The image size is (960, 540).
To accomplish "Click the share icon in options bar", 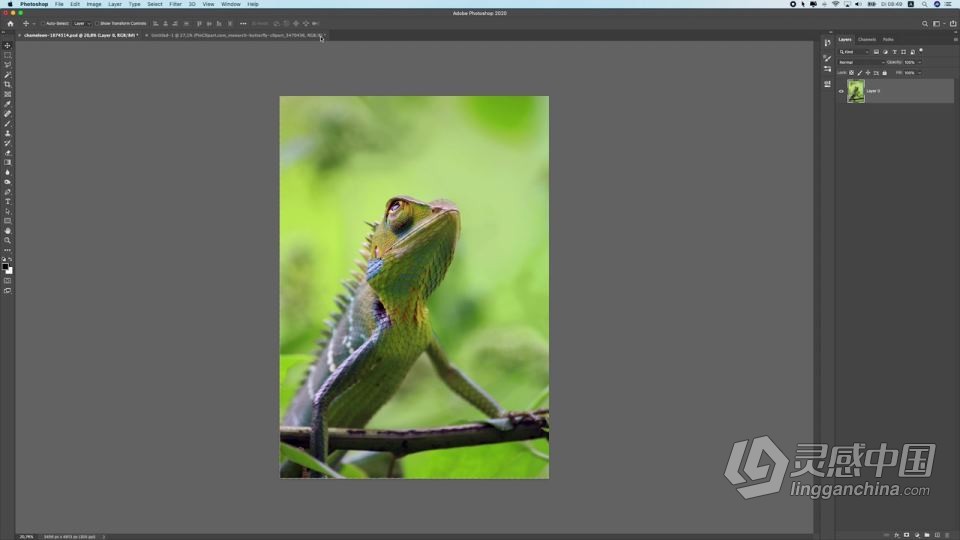I will tap(953, 24).
